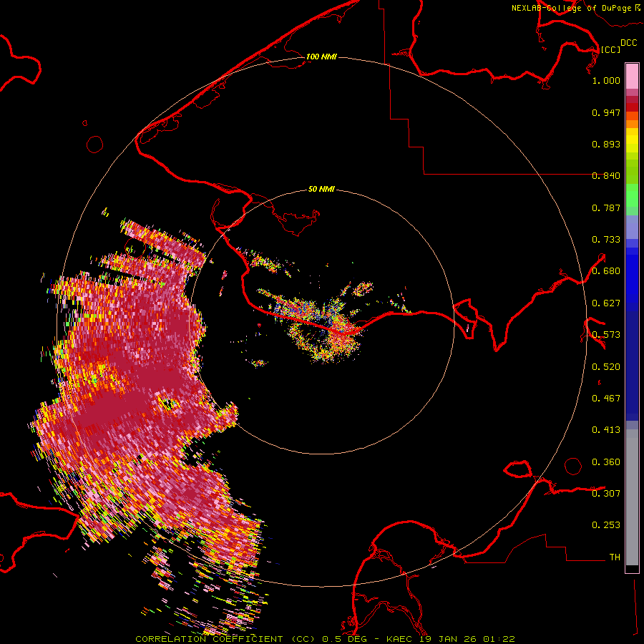
Task: Click the 100 NMI range ring label
Action: click(x=321, y=57)
